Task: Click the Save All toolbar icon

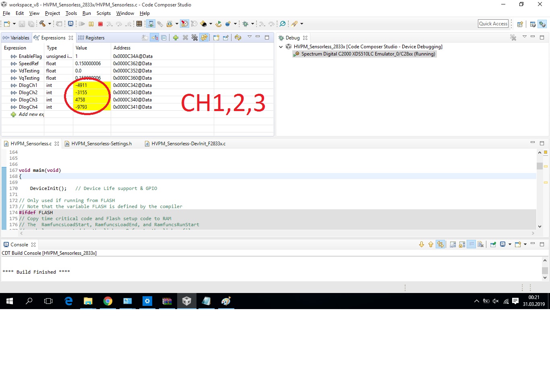Action: tap(31, 24)
